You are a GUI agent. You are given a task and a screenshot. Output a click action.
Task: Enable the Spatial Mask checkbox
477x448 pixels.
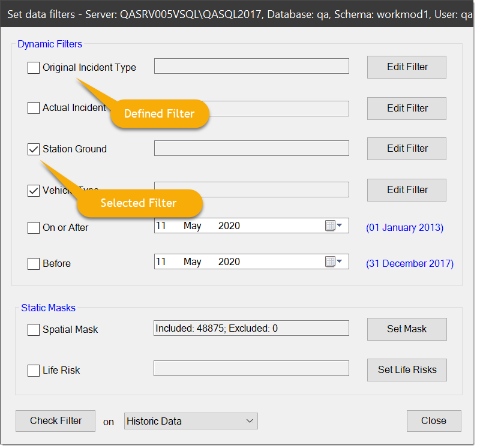click(34, 330)
